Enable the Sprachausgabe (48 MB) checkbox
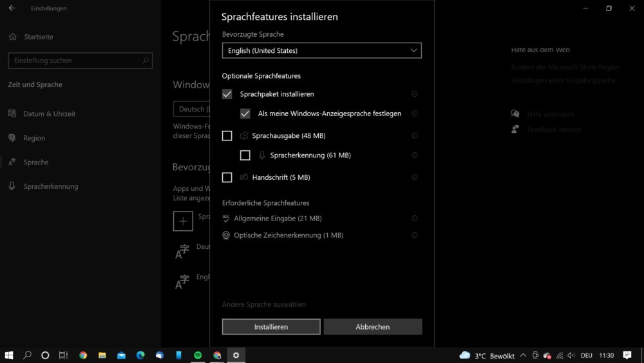 (x=227, y=135)
